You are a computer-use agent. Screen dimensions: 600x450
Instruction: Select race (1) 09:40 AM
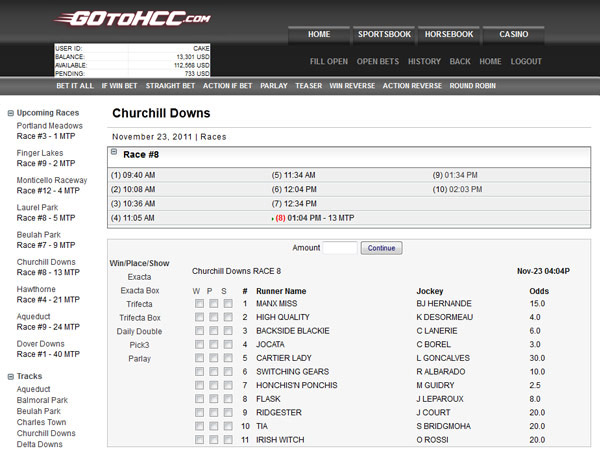click(x=133, y=175)
